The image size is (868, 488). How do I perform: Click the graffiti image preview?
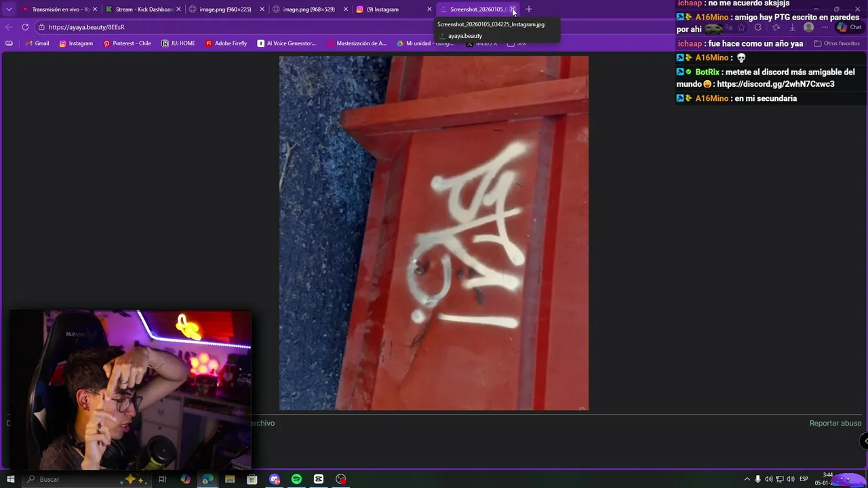click(434, 232)
